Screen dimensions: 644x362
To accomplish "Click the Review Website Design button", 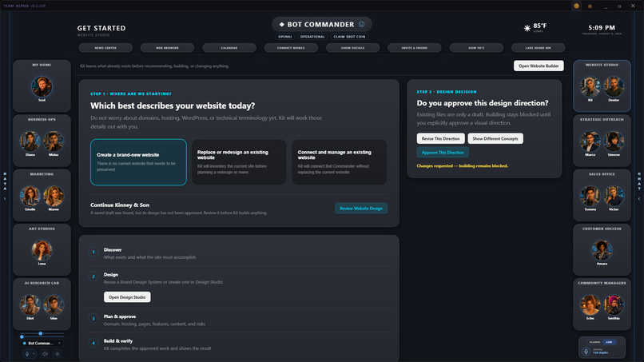I will 361,209.
